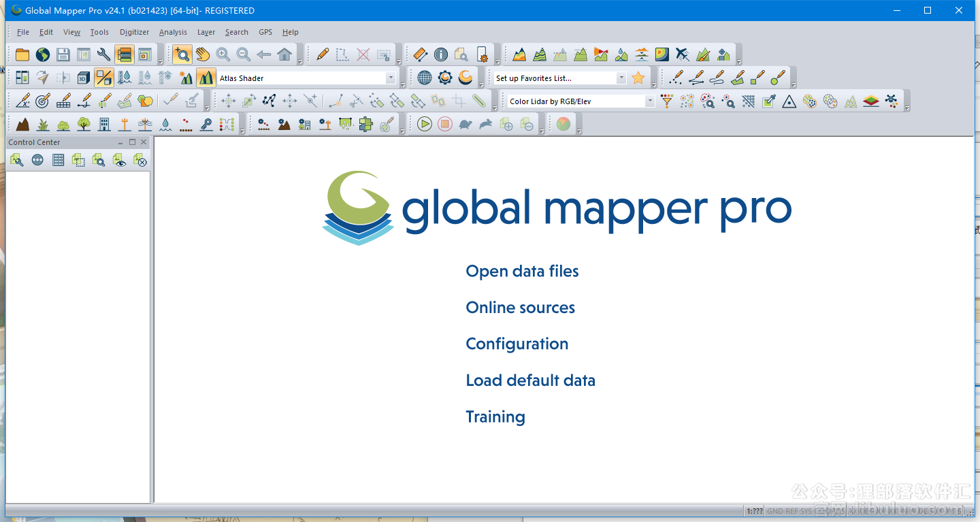Image resolution: width=980 pixels, height=522 pixels.
Task: Open Configuration via the wrench icon
Action: click(104, 55)
